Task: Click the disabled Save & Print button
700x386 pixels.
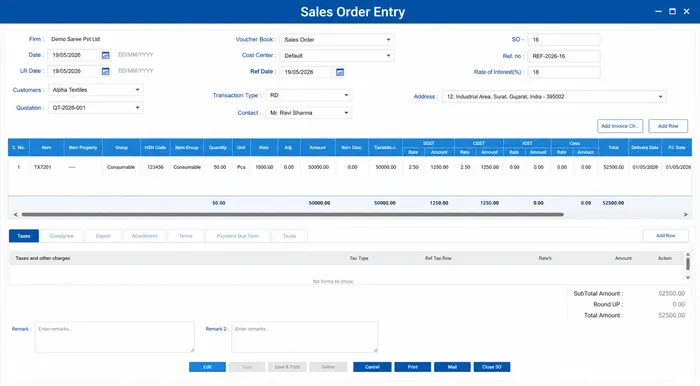Action: coord(287,367)
